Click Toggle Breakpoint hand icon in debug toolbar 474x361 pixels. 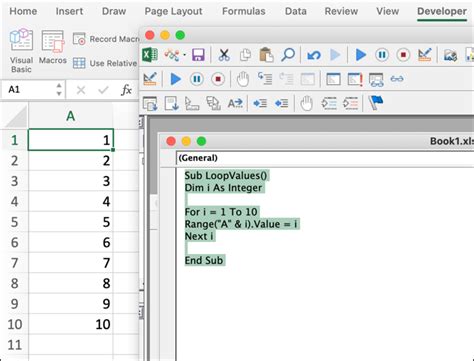click(243, 79)
